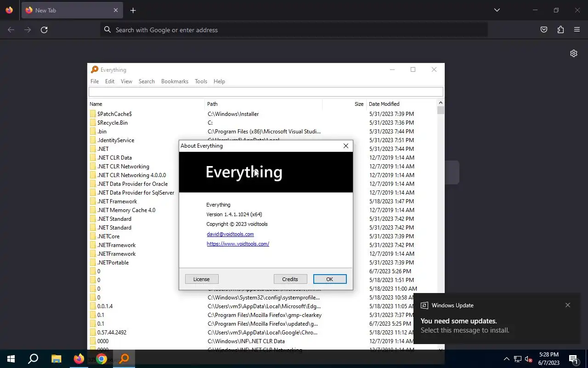Sort results by Name column
The image size is (588, 368).
[x=146, y=104]
